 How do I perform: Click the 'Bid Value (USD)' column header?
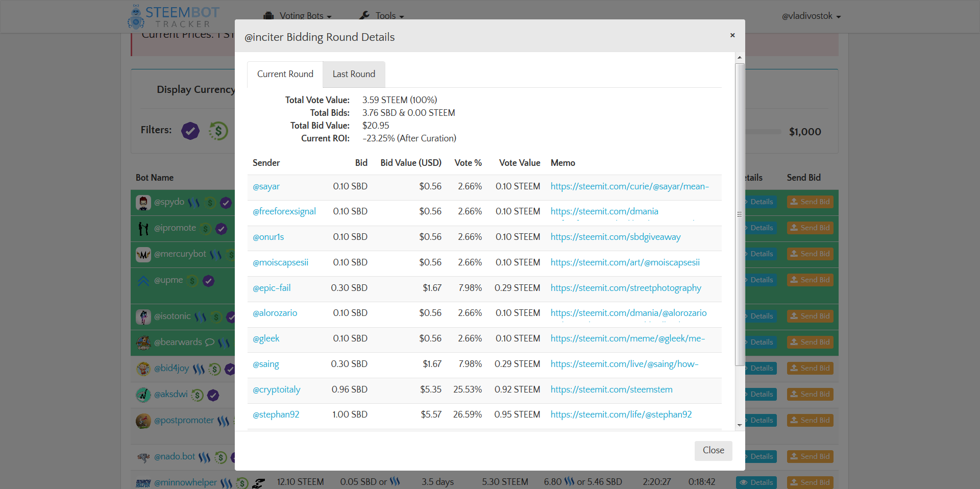pos(411,163)
